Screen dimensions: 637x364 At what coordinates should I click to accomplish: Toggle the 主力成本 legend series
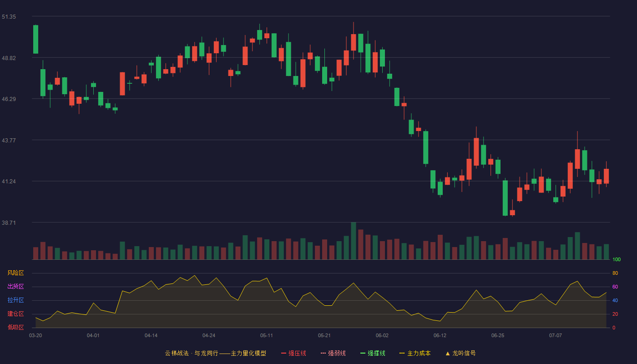point(415,353)
